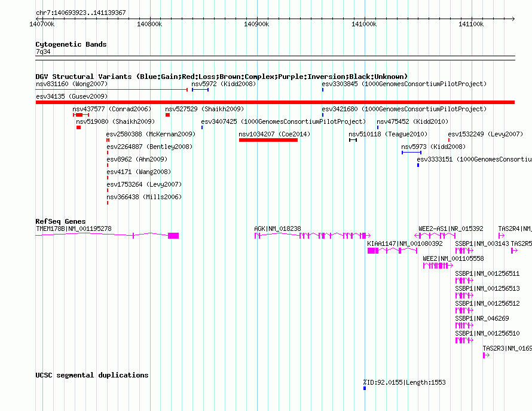The height and width of the screenshot is (411, 532).
Task: Click the 140800k scale label
Action: tap(149, 25)
